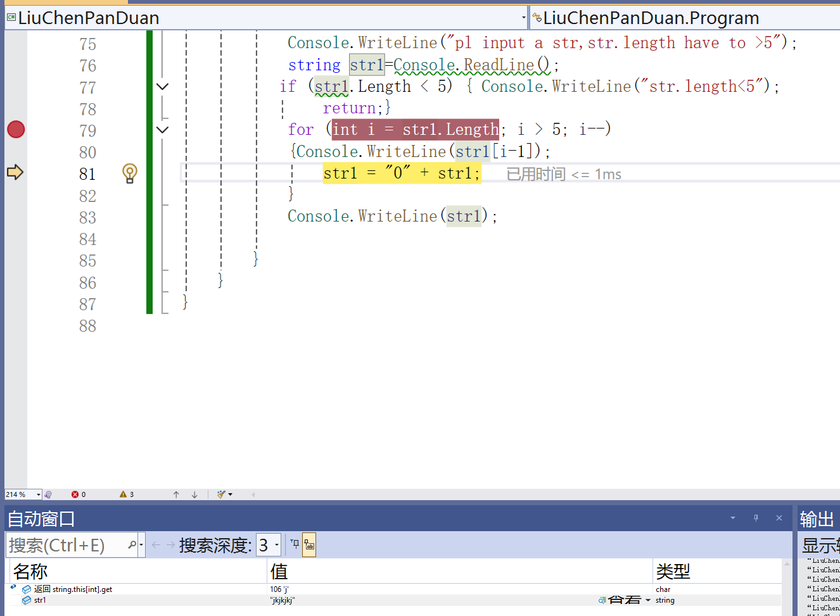
Task: Click the object icon beside str1 row
Action: click(x=27, y=600)
